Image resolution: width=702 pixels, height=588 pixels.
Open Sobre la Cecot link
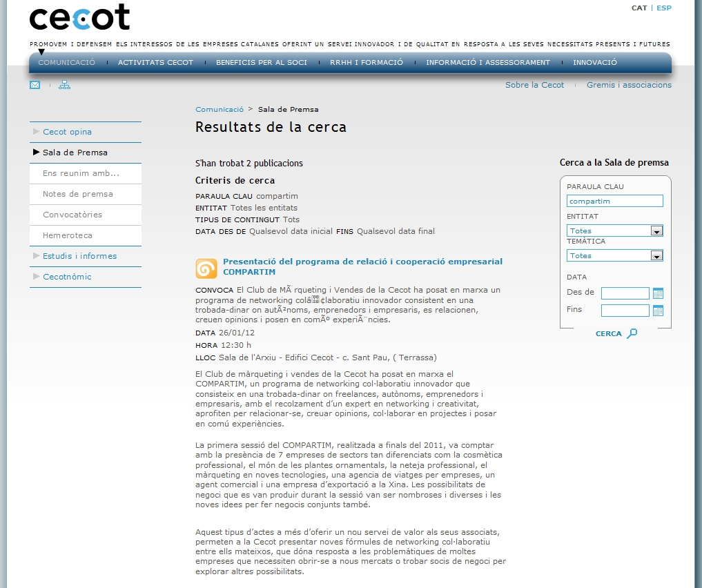pyautogui.click(x=534, y=85)
